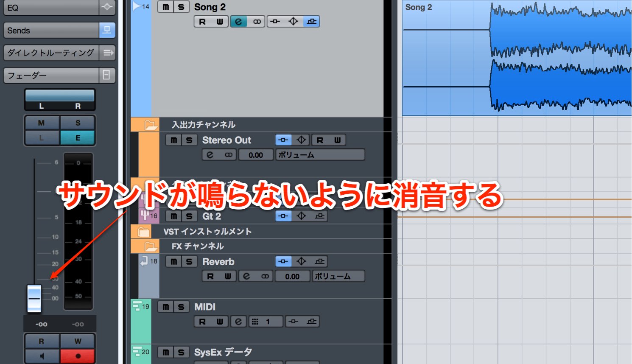Solo channel with inspector S button
The image size is (632, 364).
click(78, 123)
